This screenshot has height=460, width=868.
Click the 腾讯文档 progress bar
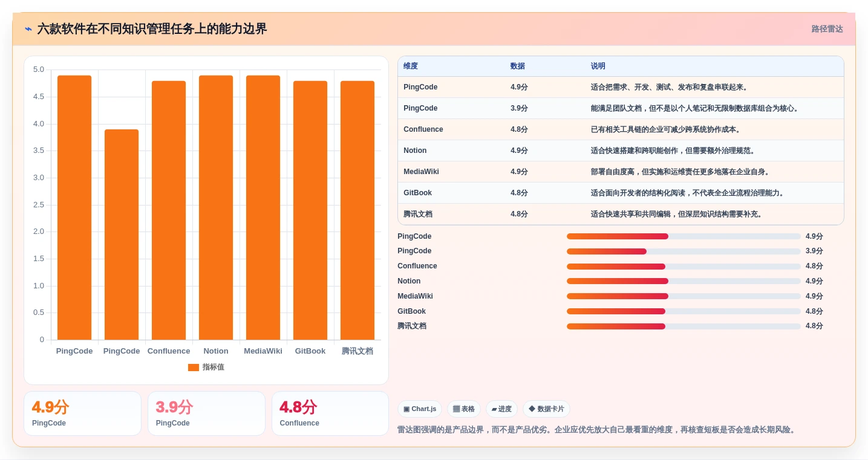point(684,326)
